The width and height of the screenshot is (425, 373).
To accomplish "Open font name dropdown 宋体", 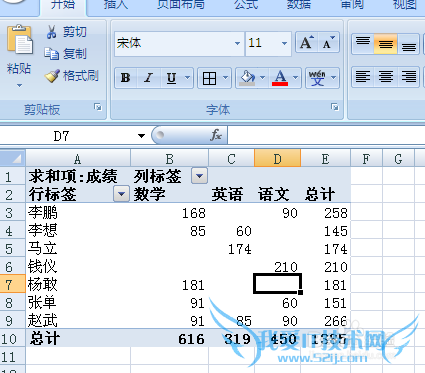I will point(237,43).
